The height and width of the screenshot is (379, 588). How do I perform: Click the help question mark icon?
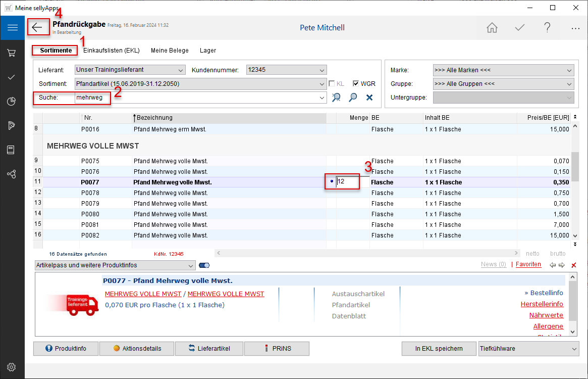point(547,28)
